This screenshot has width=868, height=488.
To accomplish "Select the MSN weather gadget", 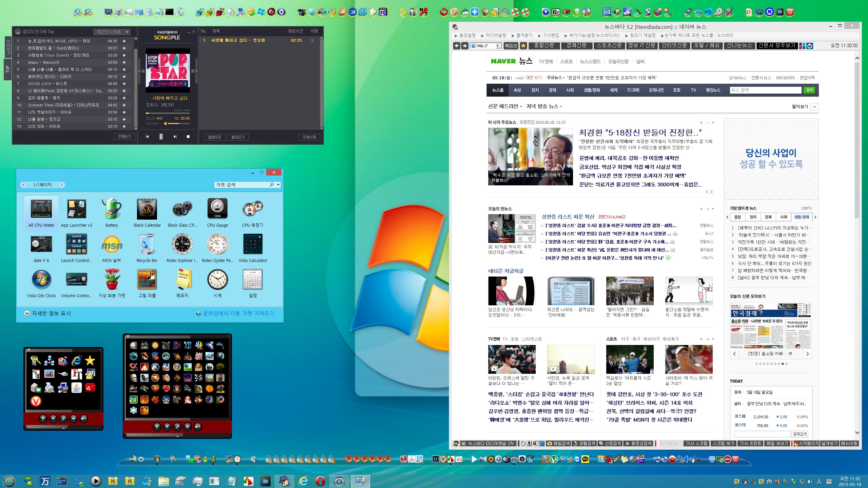I will 112,248.
